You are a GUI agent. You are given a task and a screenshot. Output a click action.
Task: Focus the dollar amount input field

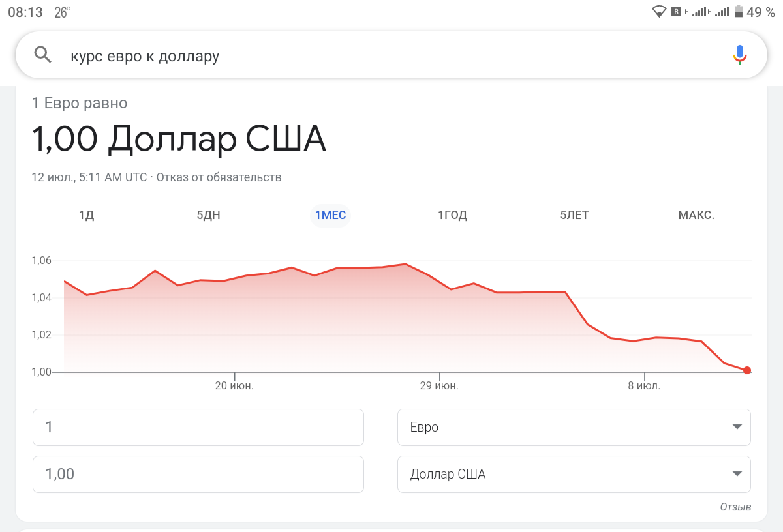tap(198, 474)
